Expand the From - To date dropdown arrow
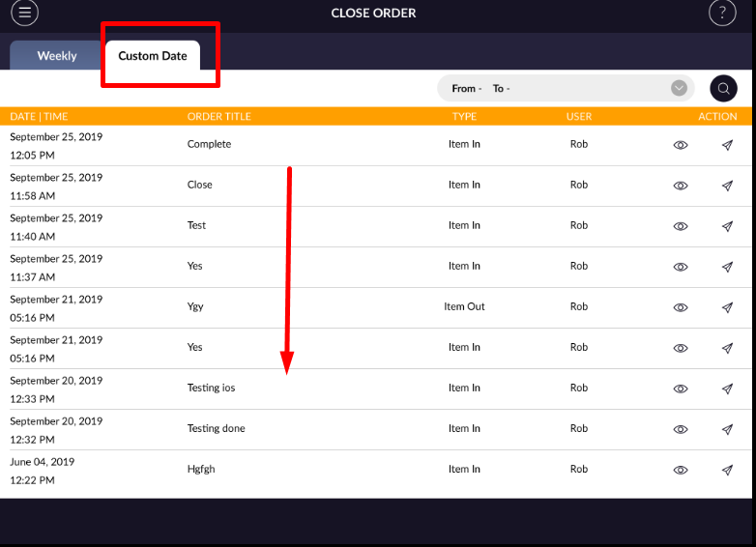Viewport: 756px width, 547px height. 679,88
